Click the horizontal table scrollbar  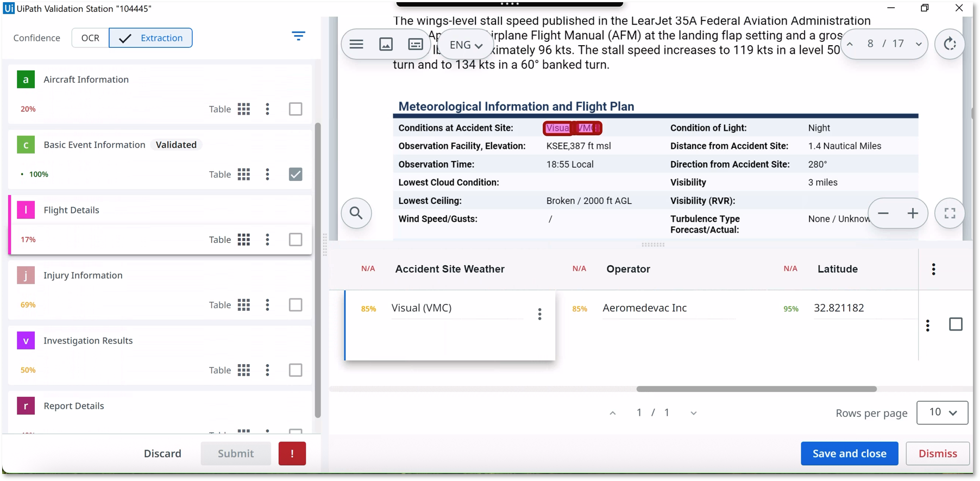pos(756,389)
